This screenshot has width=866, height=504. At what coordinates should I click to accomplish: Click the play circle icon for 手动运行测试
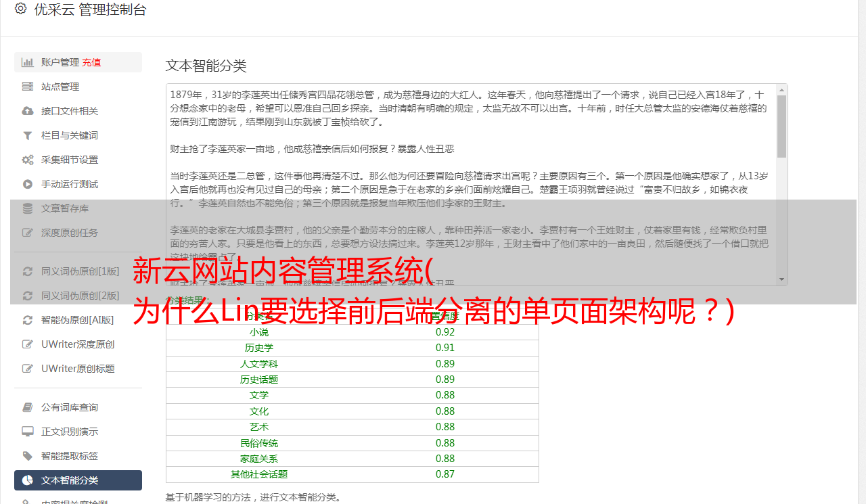click(28, 184)
